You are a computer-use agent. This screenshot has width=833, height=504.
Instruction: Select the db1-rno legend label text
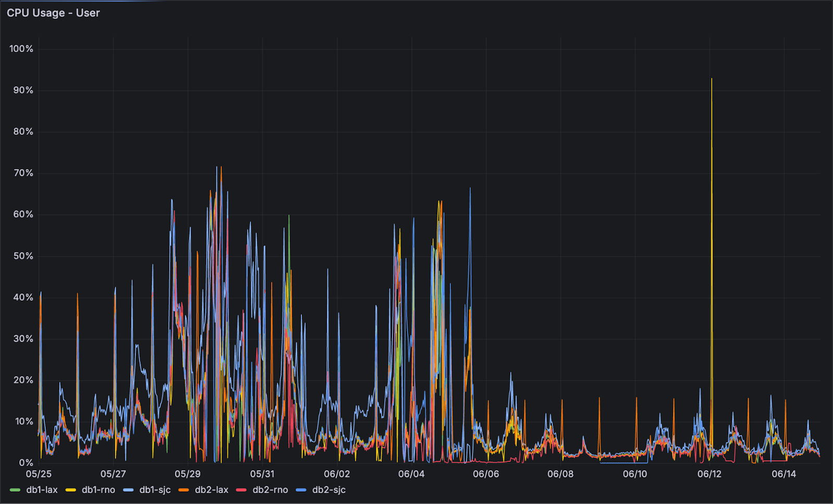tap(99, 489)
